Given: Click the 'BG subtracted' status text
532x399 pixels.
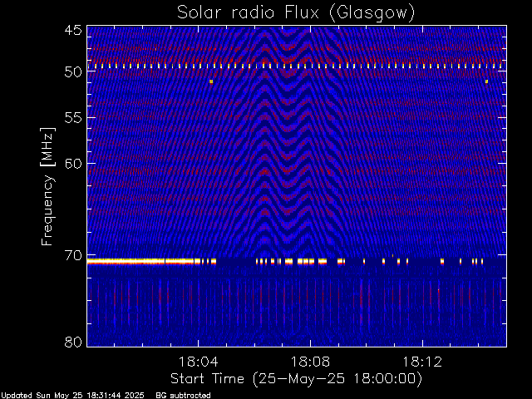Looking at the screenshot, I should [x=183, y=396].
